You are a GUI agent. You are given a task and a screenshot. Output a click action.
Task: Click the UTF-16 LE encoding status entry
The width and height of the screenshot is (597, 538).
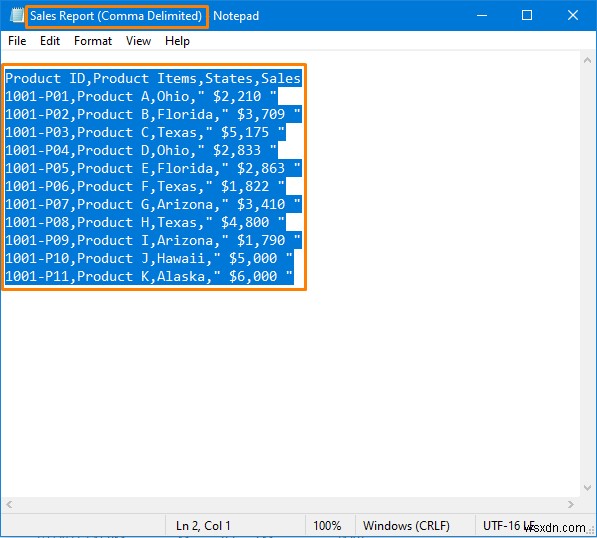(x=509, y=526)
